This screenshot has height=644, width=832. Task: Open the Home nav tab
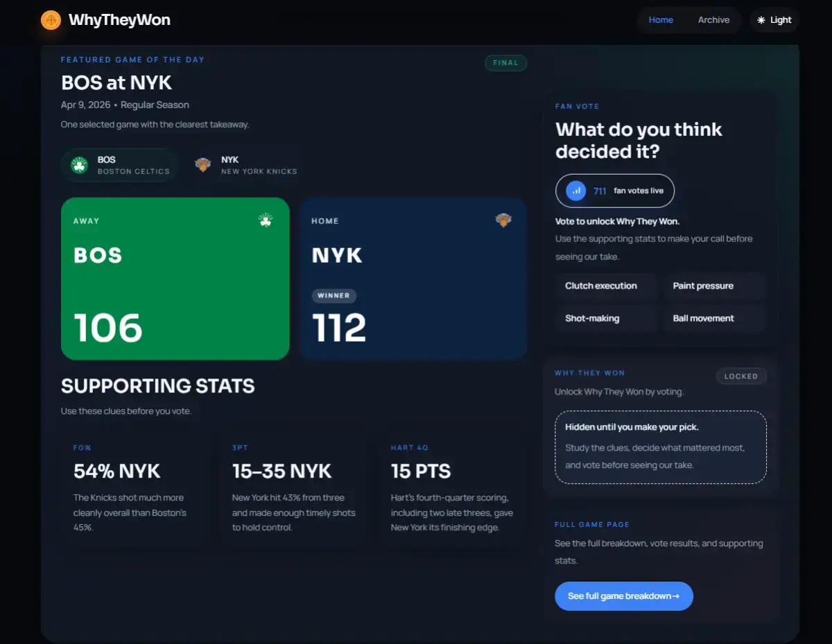pos(661,20)
